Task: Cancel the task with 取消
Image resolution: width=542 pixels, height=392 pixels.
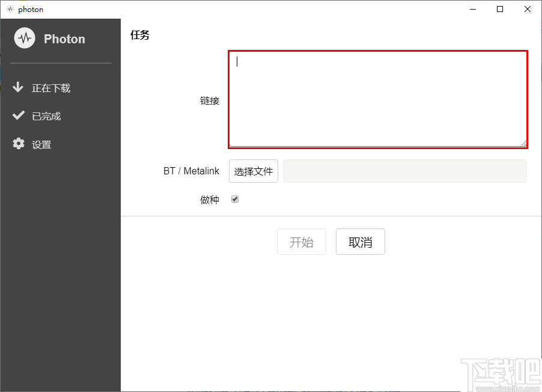Action: [360, 242]
